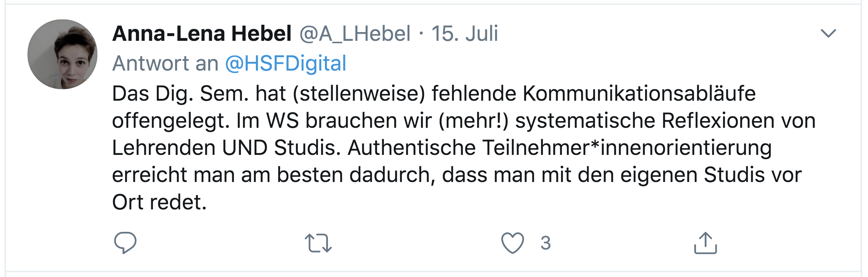The image size is (868, 277).
Task: Click the tweet's last line "Ort redet."
Action: pyautogui.click(x=159, y=202)
